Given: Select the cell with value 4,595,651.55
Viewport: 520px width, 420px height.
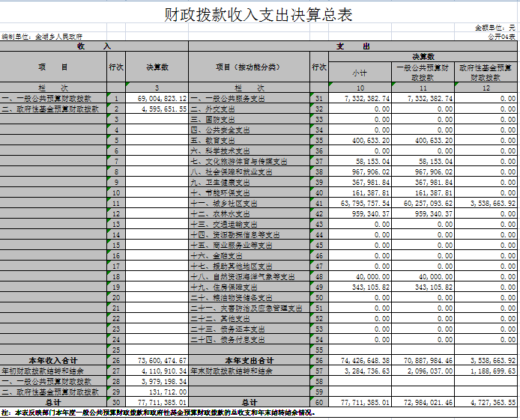Looking at the screenshot, I should click(157, 109).
